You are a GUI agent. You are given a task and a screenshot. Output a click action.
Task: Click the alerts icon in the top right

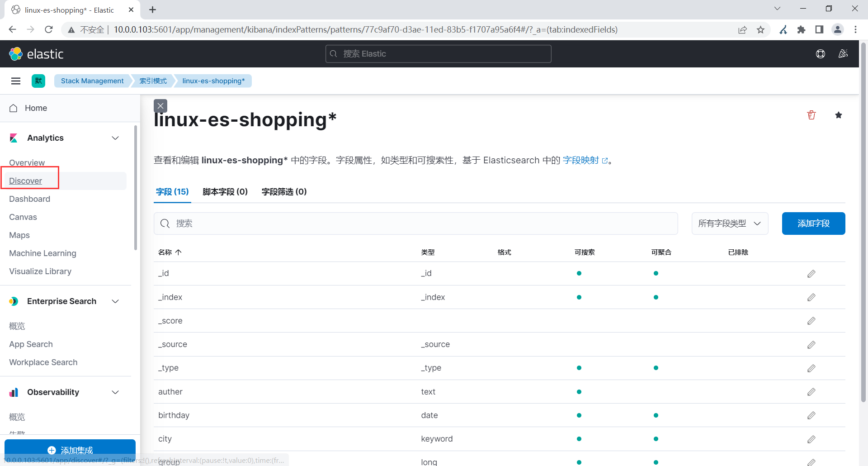click(843, 53)
